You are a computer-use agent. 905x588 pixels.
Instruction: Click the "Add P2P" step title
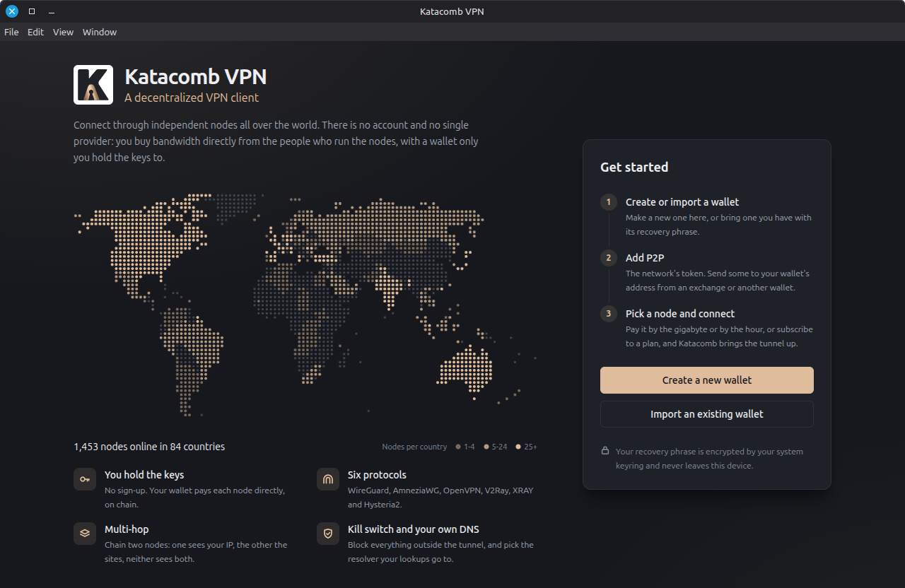[645, 258]
